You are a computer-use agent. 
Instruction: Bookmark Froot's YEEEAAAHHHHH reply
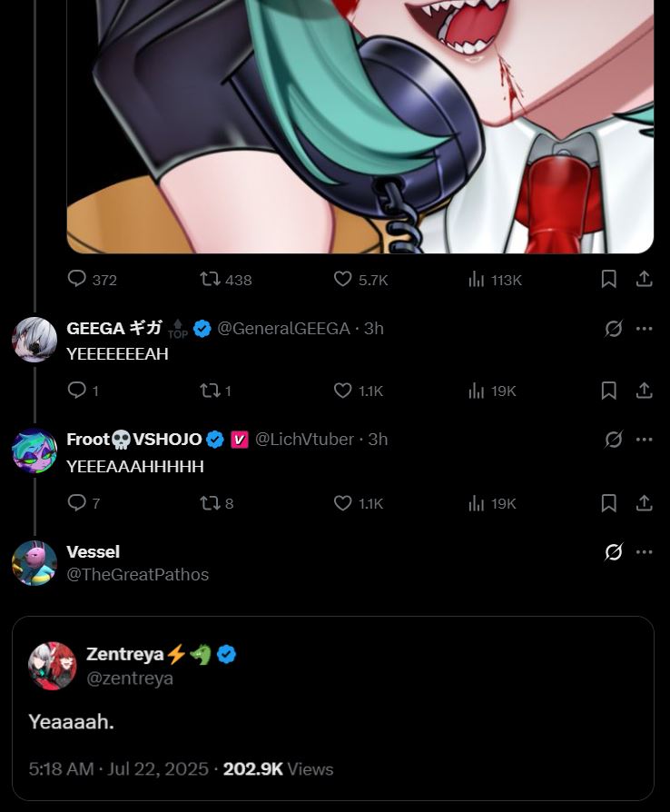point(609,503)
